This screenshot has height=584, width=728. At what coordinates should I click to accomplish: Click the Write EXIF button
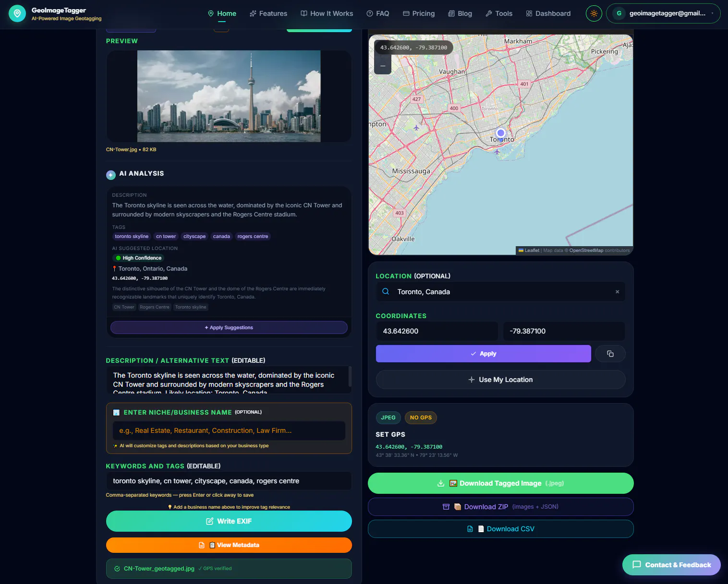click(x=229, y=521)
